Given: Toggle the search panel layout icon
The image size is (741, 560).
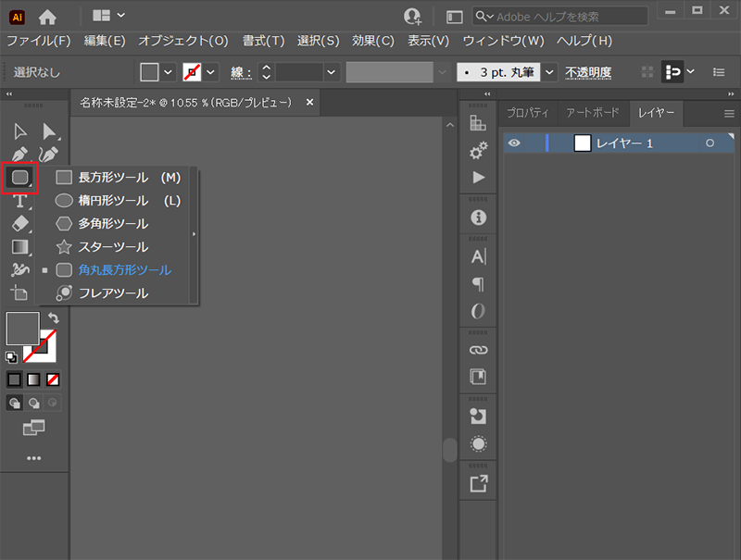Looking at the screenshot, I should point(454,17).
